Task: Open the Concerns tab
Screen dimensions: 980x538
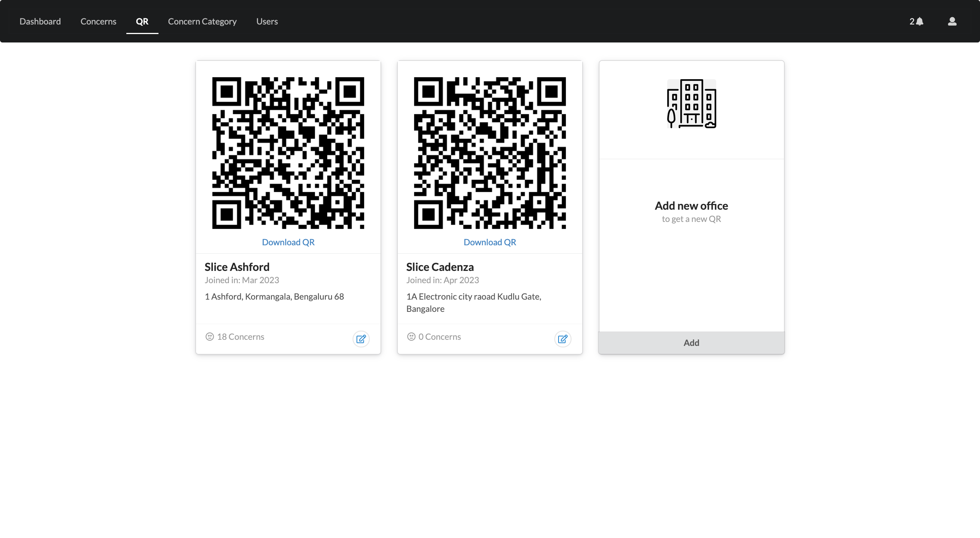Action: click(98, 21)
